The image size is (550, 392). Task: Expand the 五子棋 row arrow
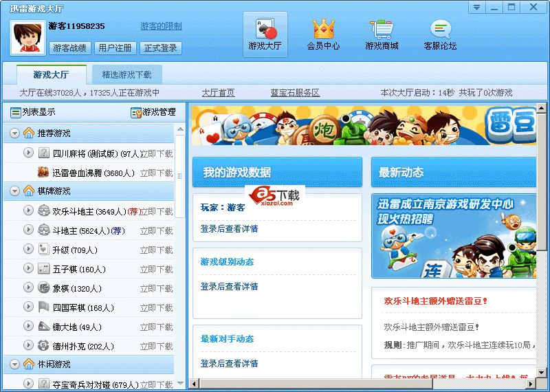coord(28,268)
